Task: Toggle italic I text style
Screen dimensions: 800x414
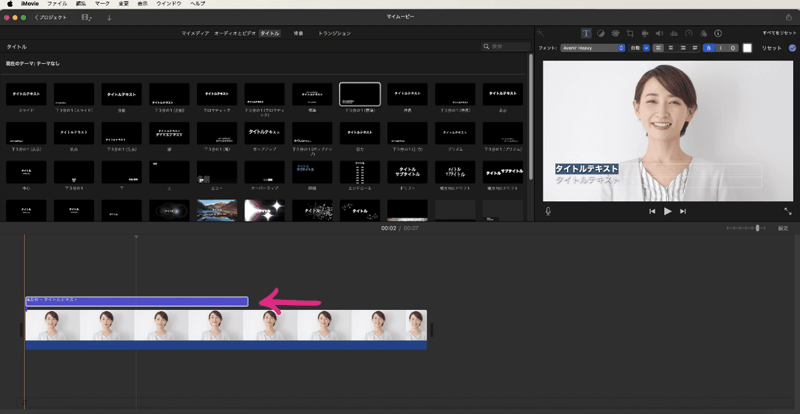Action: [720, 47]
